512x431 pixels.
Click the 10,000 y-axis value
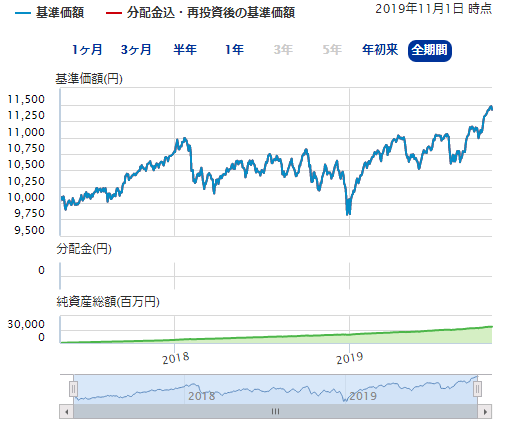point(26,197)
